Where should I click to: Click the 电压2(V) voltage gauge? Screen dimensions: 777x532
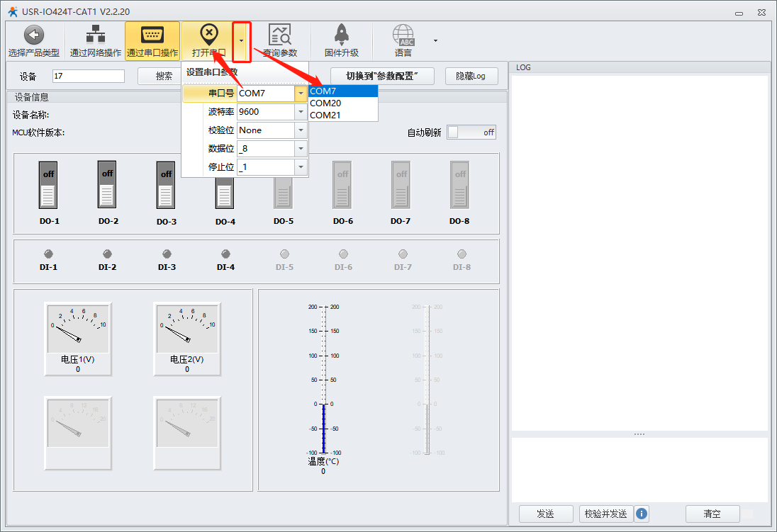point(187,339)
